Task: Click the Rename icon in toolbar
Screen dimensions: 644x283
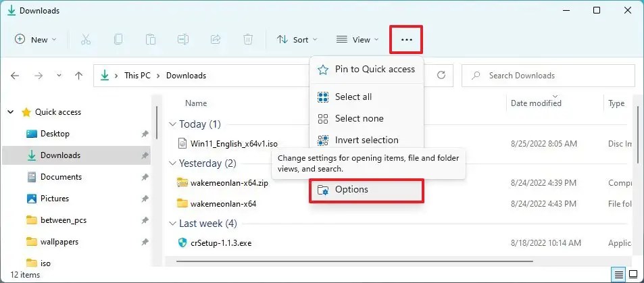Action: click(183, 40)
